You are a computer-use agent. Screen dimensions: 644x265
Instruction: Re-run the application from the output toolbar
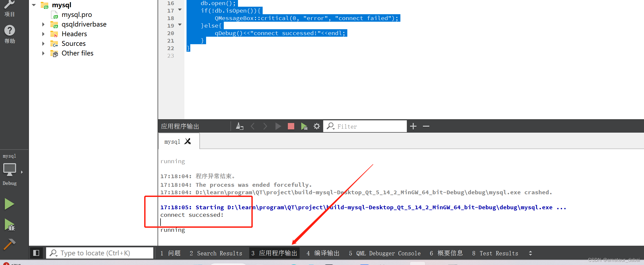(278, 126)
